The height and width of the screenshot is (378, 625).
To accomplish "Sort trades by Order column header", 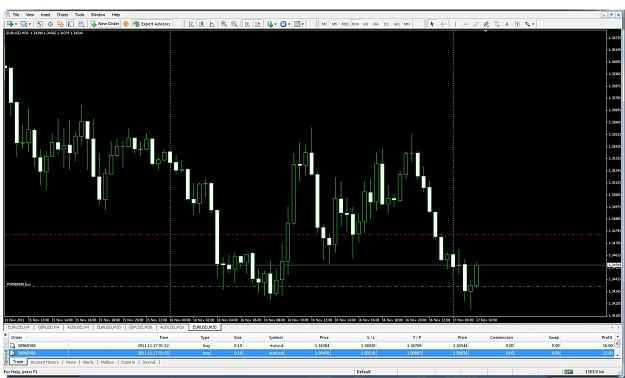I will click(38, 337).
